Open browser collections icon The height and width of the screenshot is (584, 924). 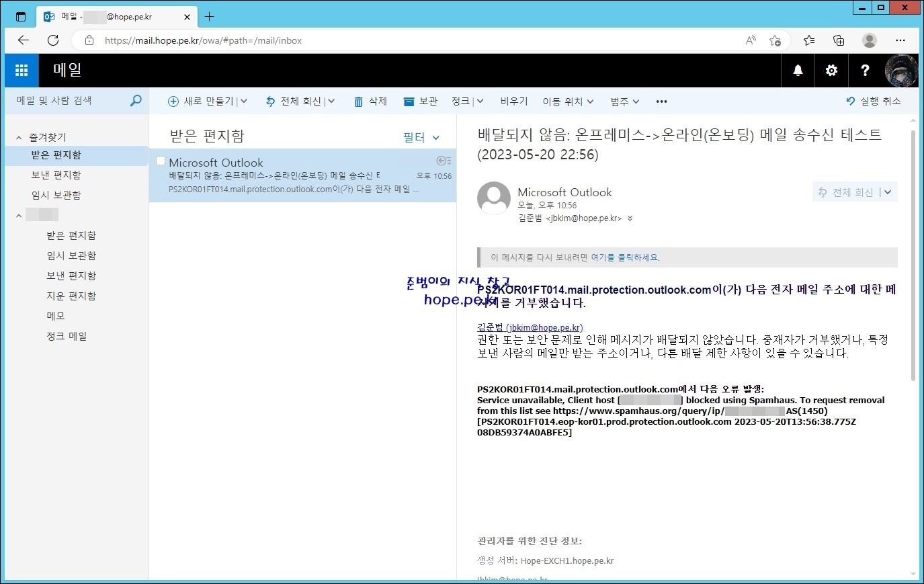pyautogui.click(x=839, y=40)
